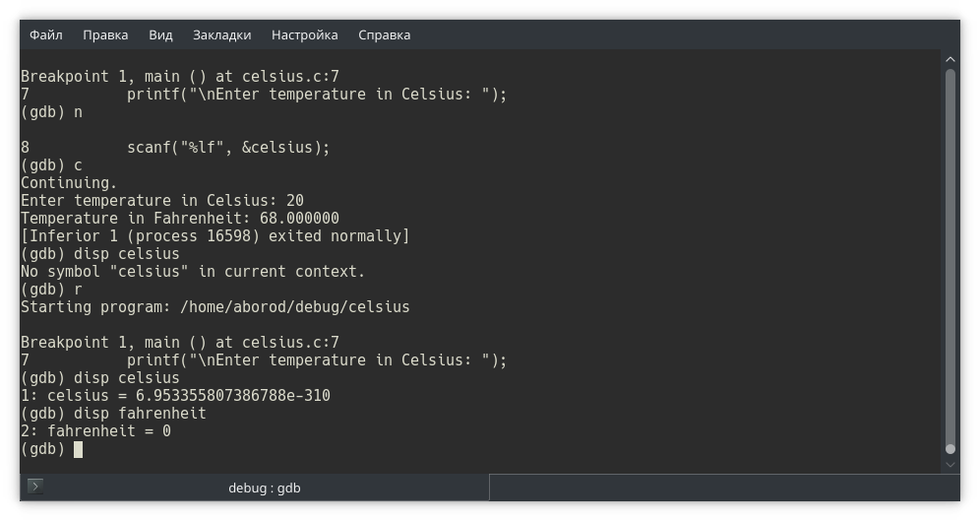Click the round knob at scrollbar bottom
980x521 pixels.
[949, 449]
